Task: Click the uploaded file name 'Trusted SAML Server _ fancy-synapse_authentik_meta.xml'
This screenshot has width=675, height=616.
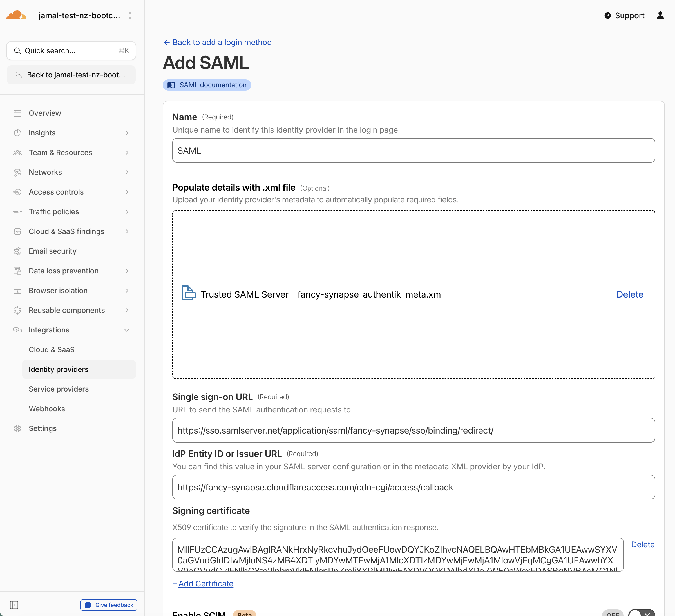Action: 321,294
